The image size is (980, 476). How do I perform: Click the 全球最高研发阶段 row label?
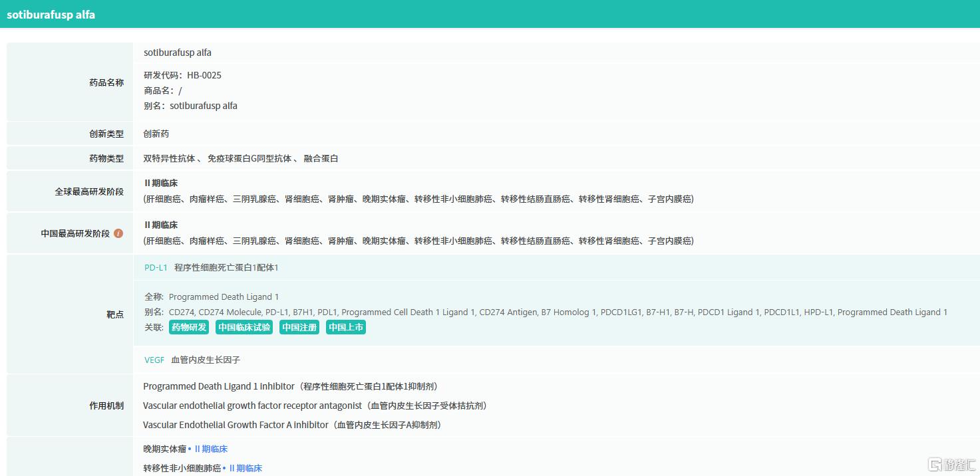point(89,191)
